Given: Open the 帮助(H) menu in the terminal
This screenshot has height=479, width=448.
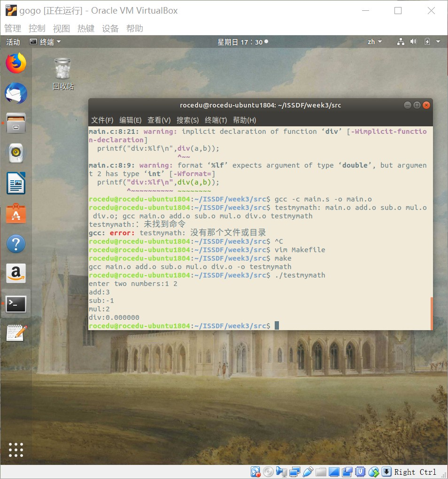Looking at the screenshot, I should (244, 120).
